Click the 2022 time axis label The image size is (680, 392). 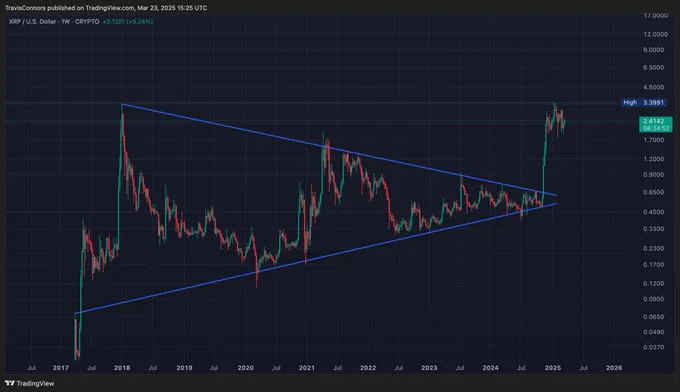click(368, 368)
